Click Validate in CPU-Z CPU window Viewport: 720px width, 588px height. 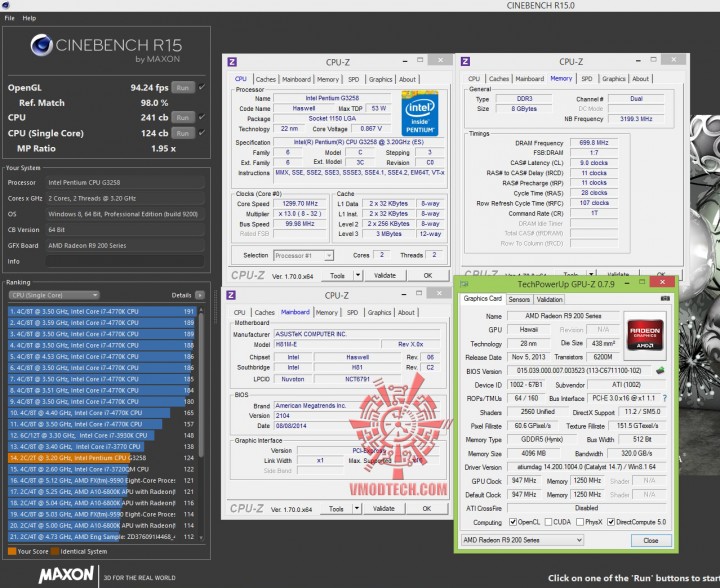(385, 275)
